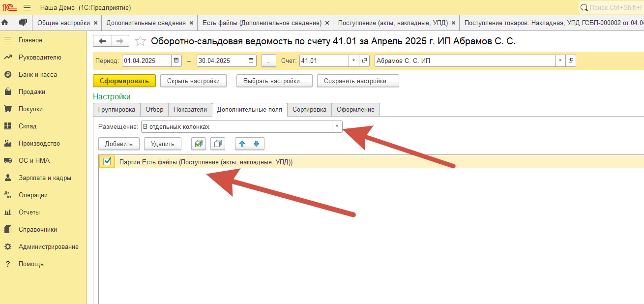Expand the organization Абрамов С. С. ИП dropdown
The width and height of the screenshot is (644, 304).
click(560, 61)
